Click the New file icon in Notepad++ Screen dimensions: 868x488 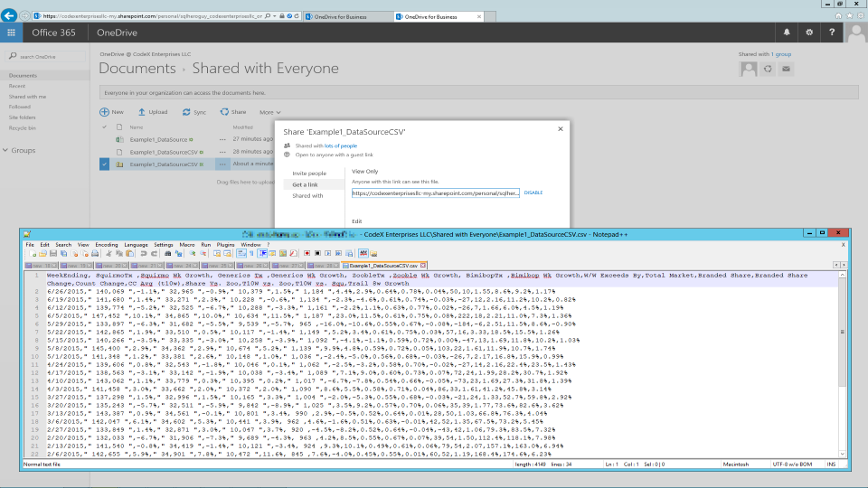pos(33,253)
